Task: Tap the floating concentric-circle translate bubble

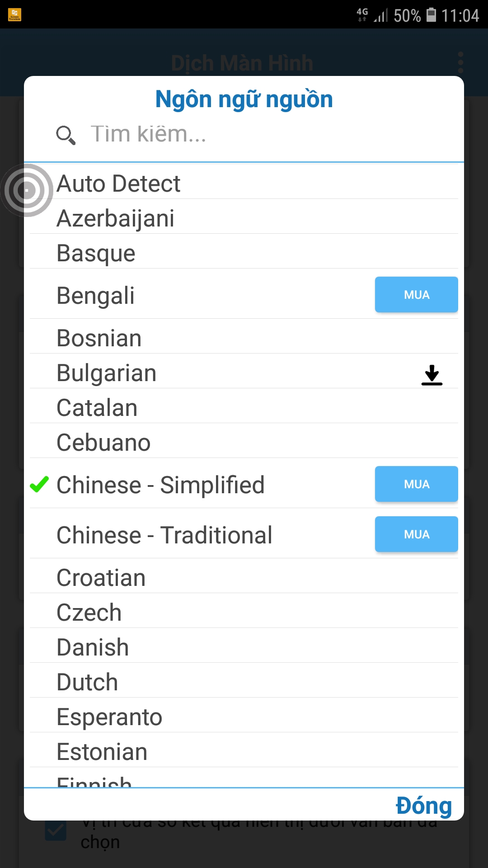Action: [x=27, y=190]
